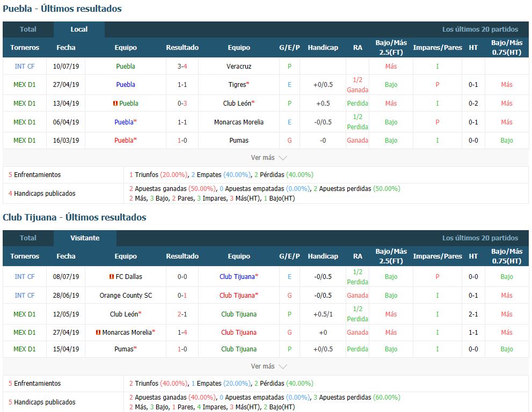Select the Visitante tab for Club Tijuana
The image size is (532, 412).
(85, 238)
